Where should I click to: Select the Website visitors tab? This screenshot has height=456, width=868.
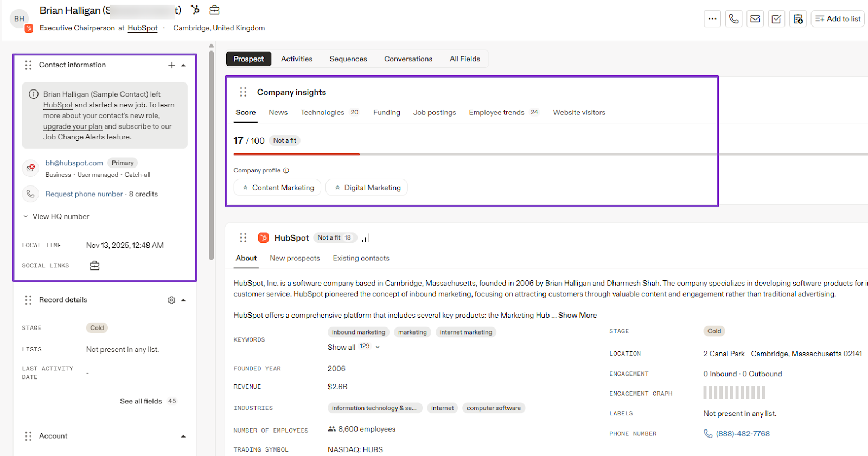point(579,112)
